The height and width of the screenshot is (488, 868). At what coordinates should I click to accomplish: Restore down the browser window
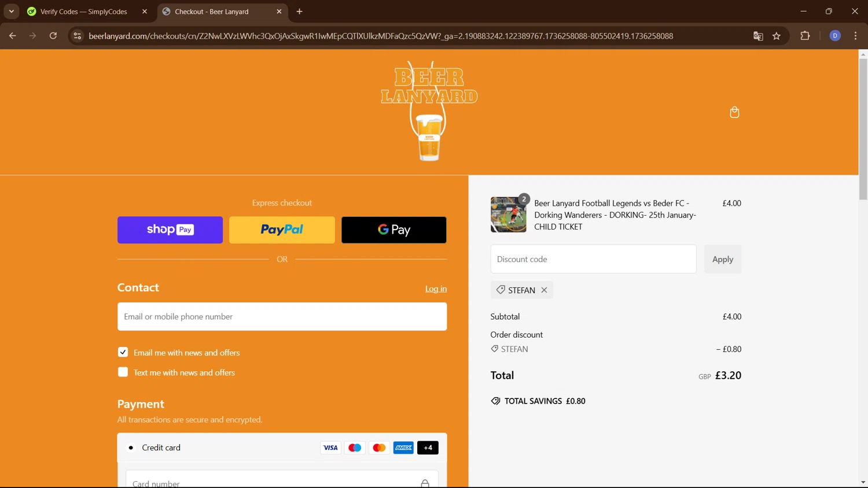coord(829,12)
